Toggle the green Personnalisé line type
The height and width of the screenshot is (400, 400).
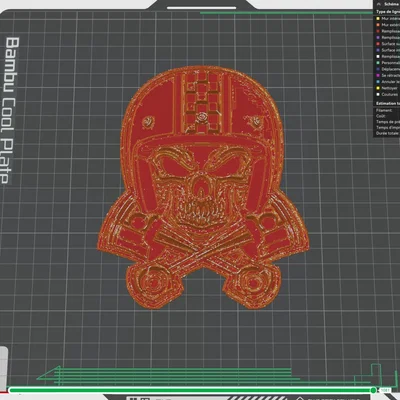tap(388, 63)
